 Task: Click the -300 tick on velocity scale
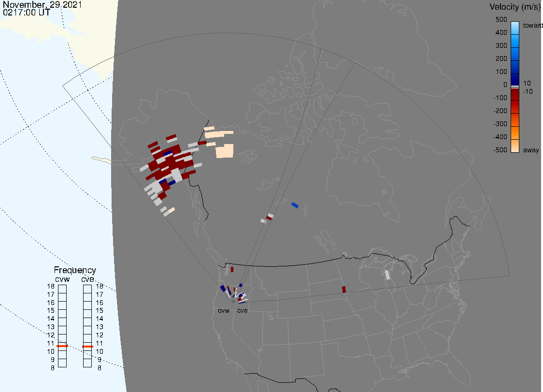[500, 124]
